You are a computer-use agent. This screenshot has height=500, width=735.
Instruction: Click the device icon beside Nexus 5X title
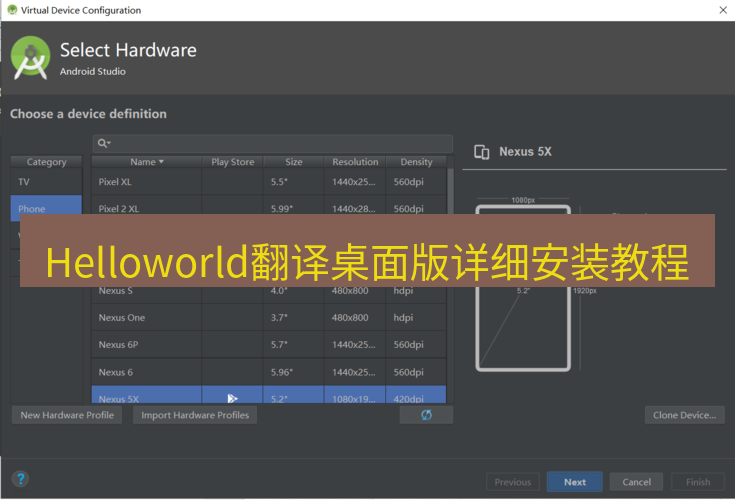point(481,152)
